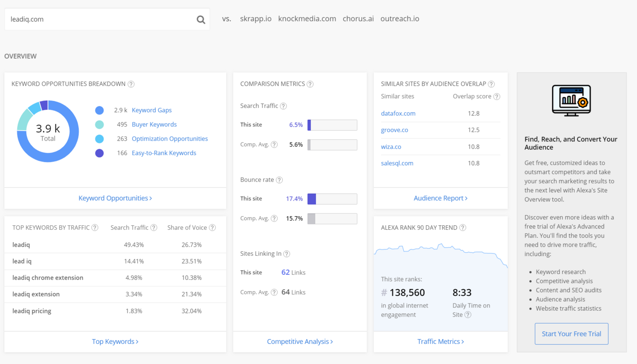Click Start Your Free Trial

571,334
